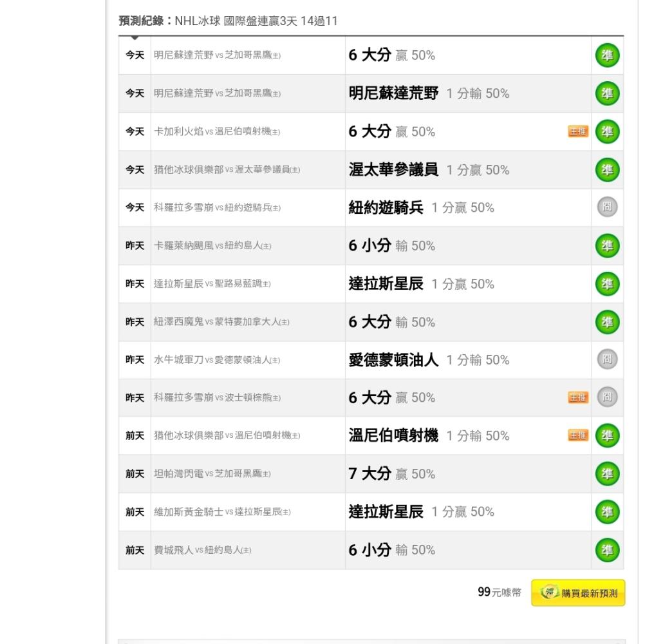
Task: Click 6 小分 輸 prediction for 費城飛人 match
Action: (x=391, y=550)
